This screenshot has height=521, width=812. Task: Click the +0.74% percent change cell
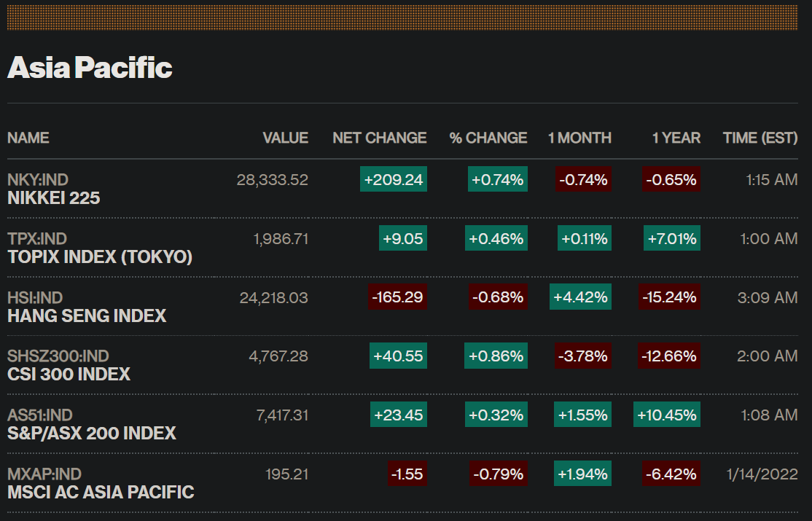[498, 179]
